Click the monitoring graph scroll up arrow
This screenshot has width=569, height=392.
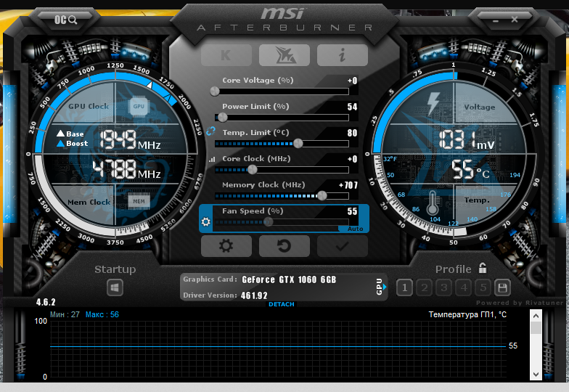(x=536, y=316)
